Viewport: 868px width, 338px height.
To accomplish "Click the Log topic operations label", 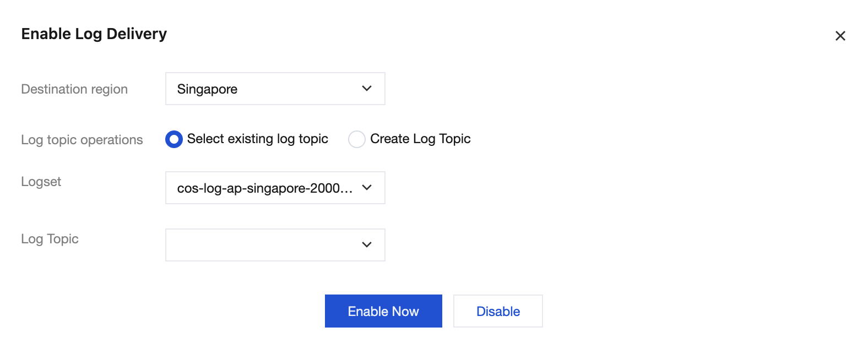I will pyautogui.click(x=82, y=140).
